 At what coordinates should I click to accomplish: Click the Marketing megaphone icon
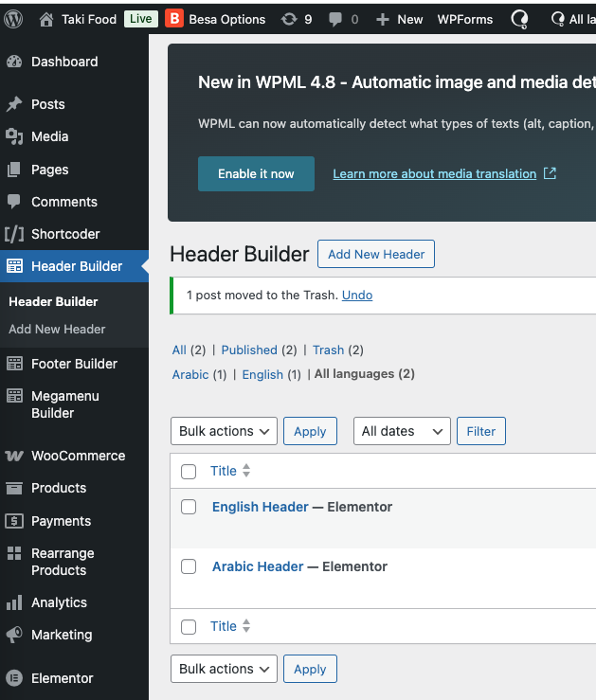click(x=14, y=635)
